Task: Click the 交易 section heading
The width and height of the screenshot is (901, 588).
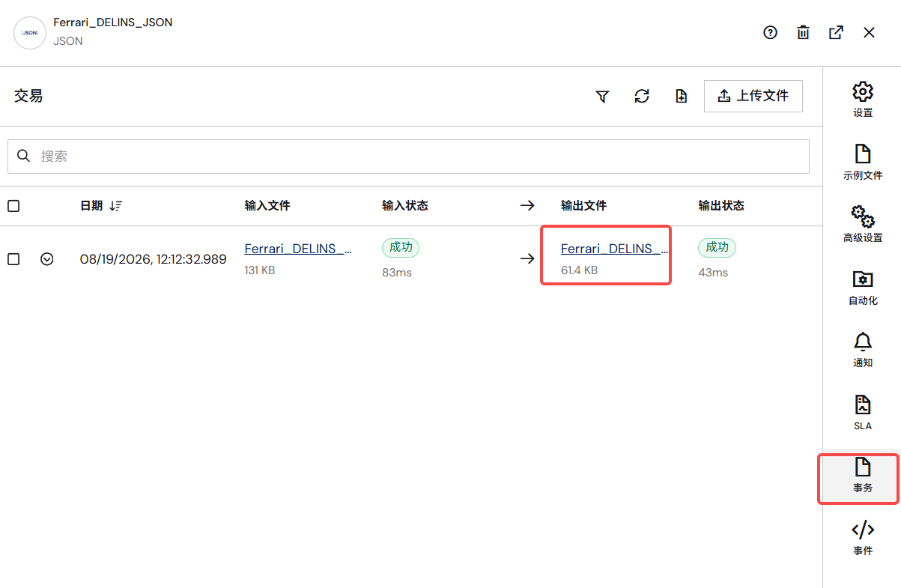Action: [x=28, y=96]
